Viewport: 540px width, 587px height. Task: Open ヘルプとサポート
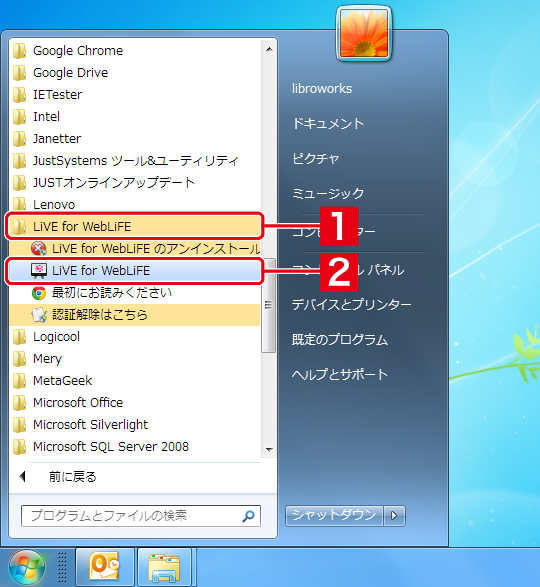pyautogui.click(x=340, y=374)
